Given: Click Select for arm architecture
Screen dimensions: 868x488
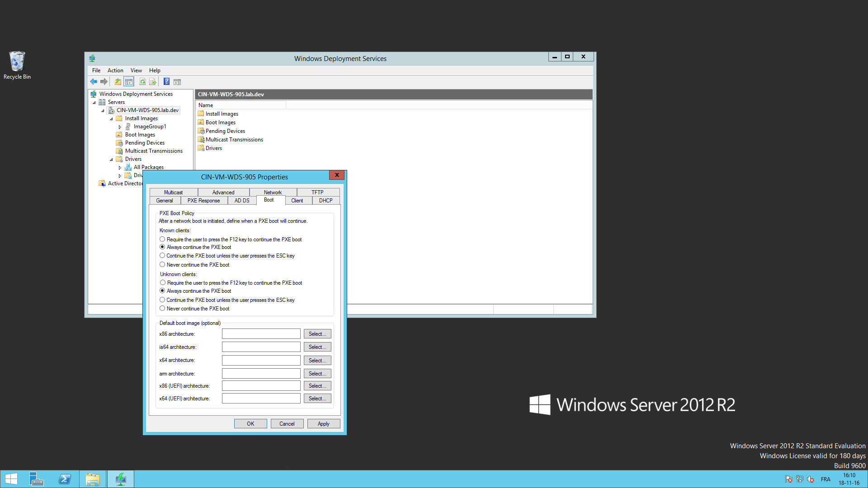Looking at the screenshot, I should click(317, 374).
